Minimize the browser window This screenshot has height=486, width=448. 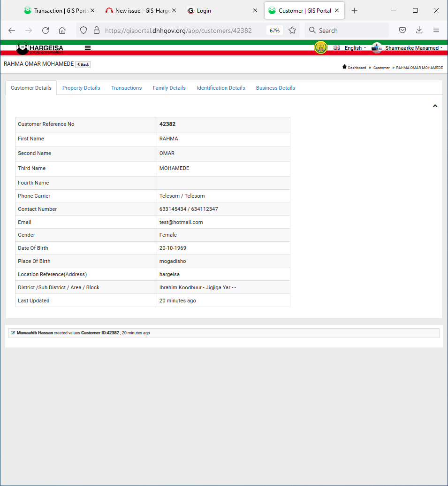pyautogui.click(x=394, y=10)
